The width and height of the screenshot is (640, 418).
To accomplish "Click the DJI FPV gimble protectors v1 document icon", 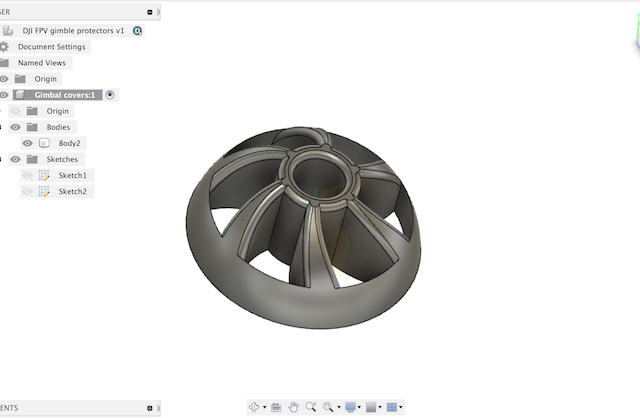I will click(x=8, y=31).
